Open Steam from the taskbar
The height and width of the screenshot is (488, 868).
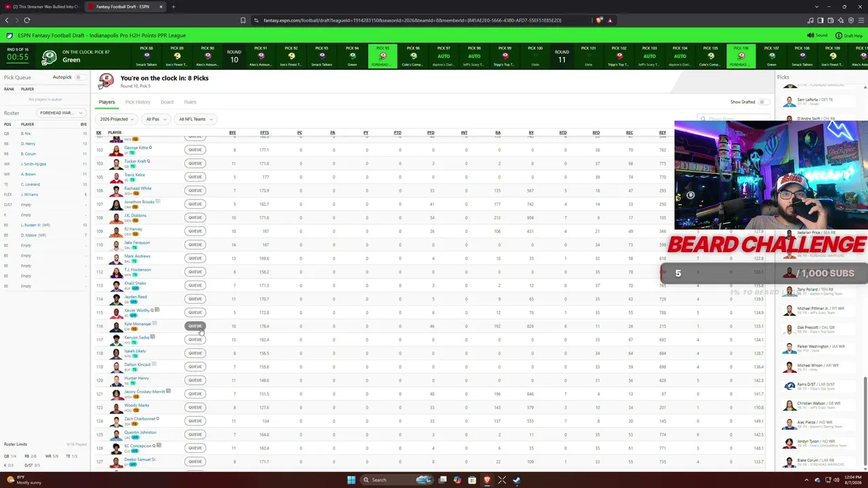pos(517,480)
